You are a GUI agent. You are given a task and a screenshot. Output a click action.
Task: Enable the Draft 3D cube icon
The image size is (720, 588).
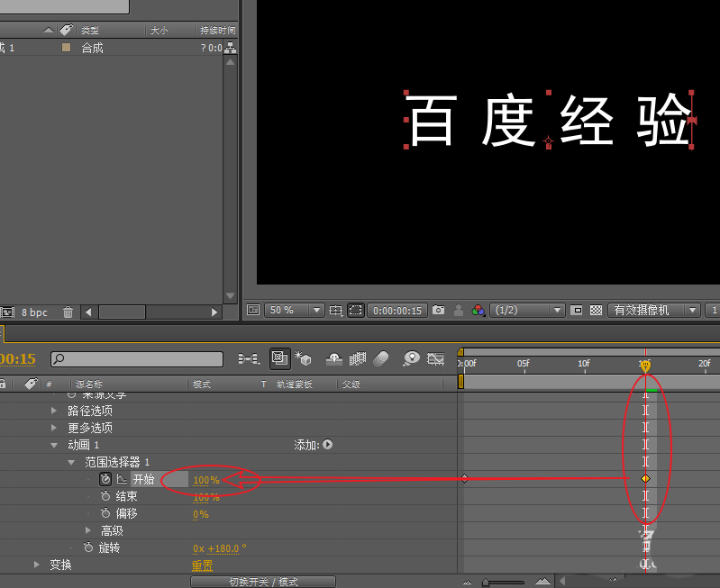[x=303, y=358]
